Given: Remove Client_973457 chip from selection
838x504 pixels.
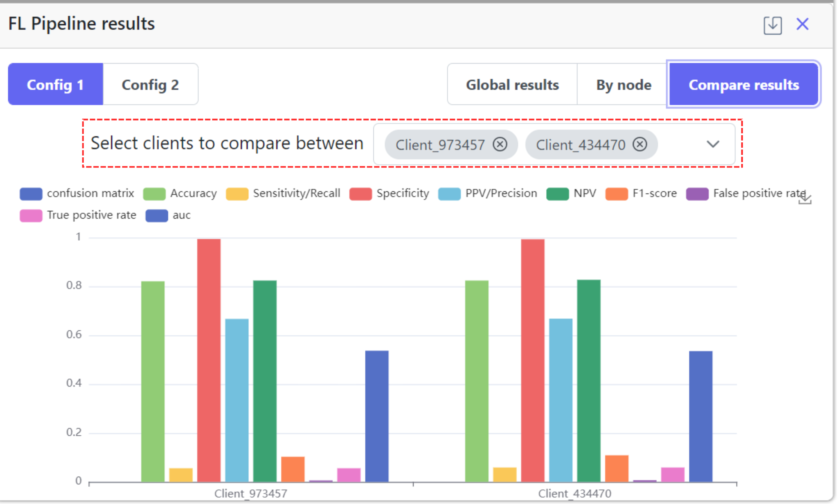Looking at the screenshot, I should pyautogui.click(x=500, y=144).
